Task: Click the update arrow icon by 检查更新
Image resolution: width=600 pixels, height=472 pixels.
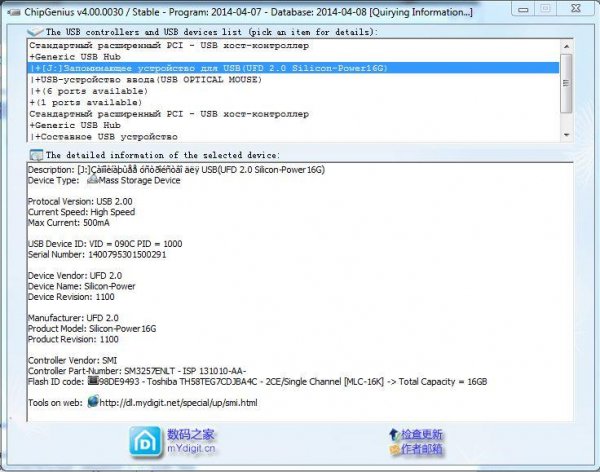Action: [x=394, y=434]
